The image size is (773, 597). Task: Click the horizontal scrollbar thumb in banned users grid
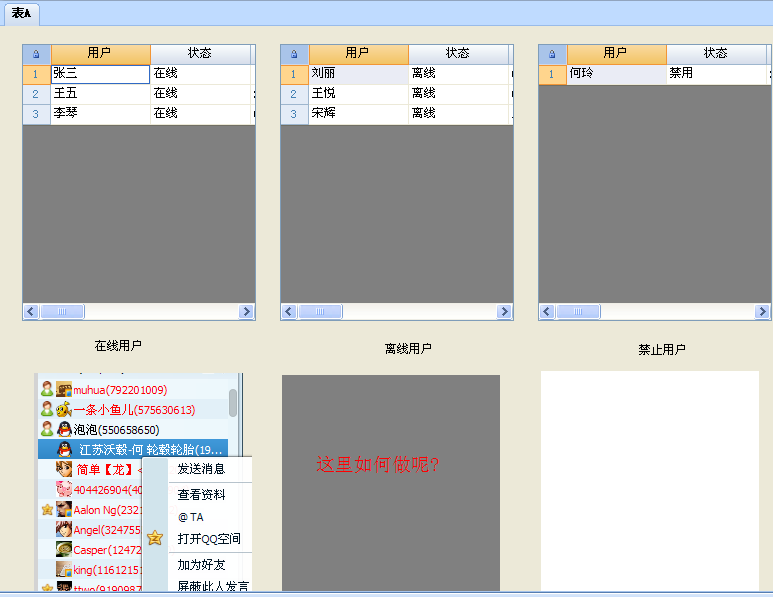coord(579,312)
